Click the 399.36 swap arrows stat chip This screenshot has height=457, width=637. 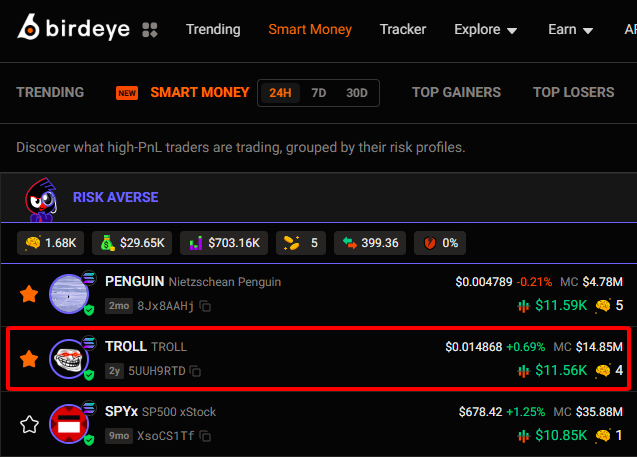coord(370,243)
